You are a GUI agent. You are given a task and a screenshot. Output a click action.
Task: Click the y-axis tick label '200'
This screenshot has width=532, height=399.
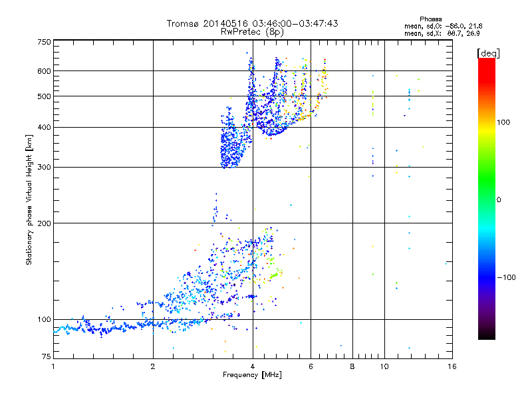tap(44, 223)
